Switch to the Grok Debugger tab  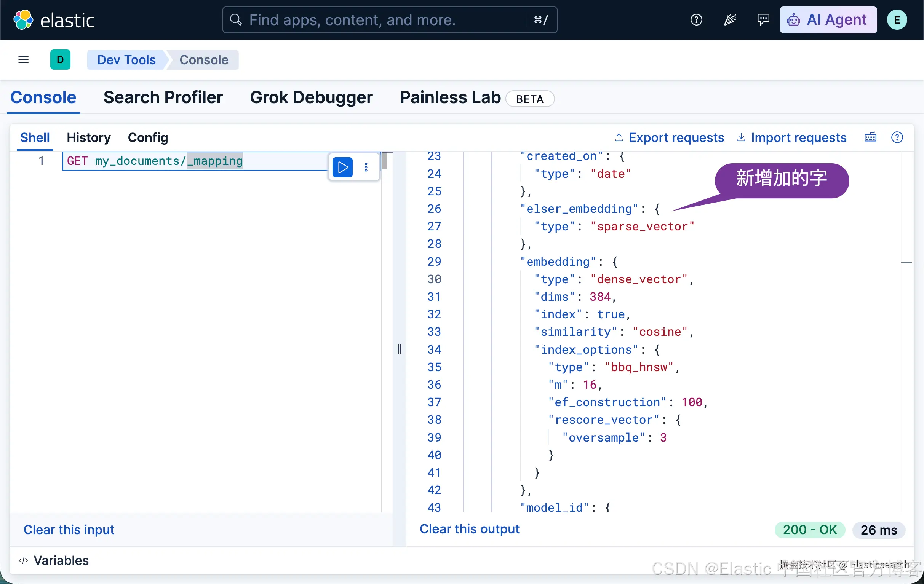311,97
